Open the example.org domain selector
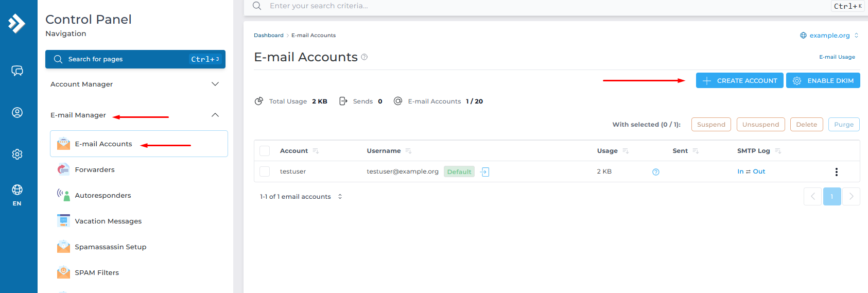Screen dimensions: 868x293 (x=829, y=36)
